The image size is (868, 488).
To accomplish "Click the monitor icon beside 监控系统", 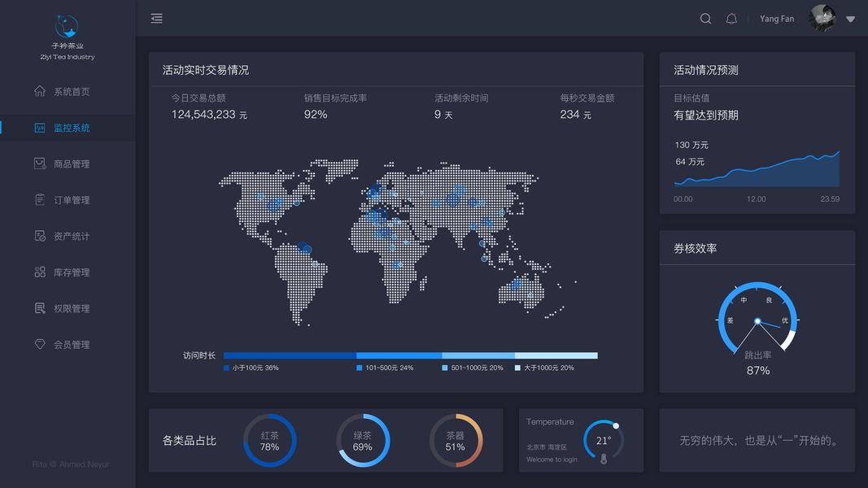I will coord(40,128).
